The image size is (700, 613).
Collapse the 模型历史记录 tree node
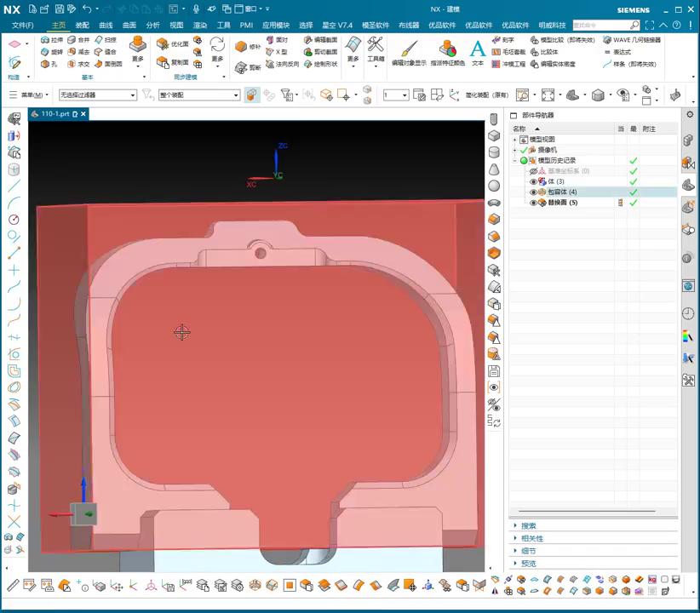pos(514,160)
